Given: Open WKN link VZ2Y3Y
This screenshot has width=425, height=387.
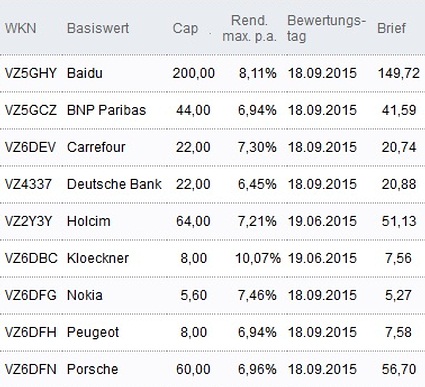Looking at the screenshot, I should pos(28,221).
